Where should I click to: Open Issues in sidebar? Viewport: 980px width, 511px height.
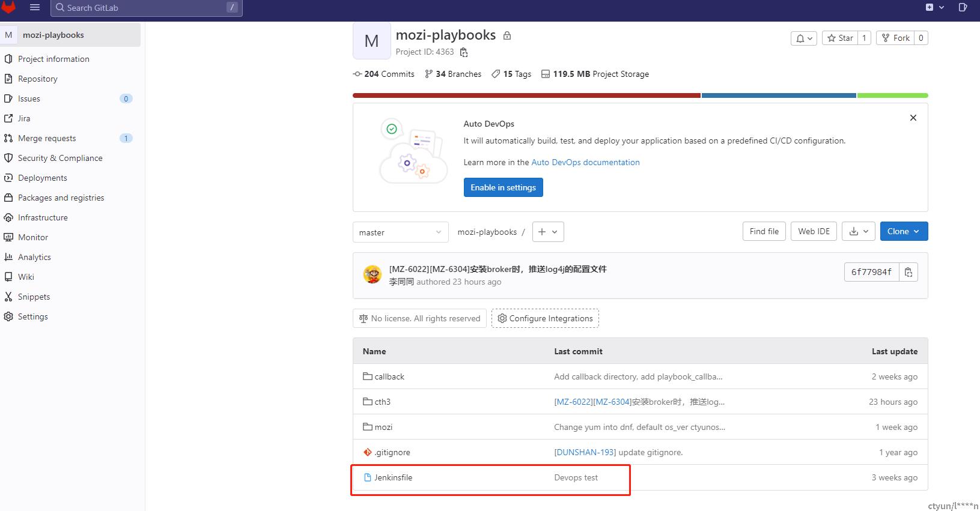click(x=29, y=98)
